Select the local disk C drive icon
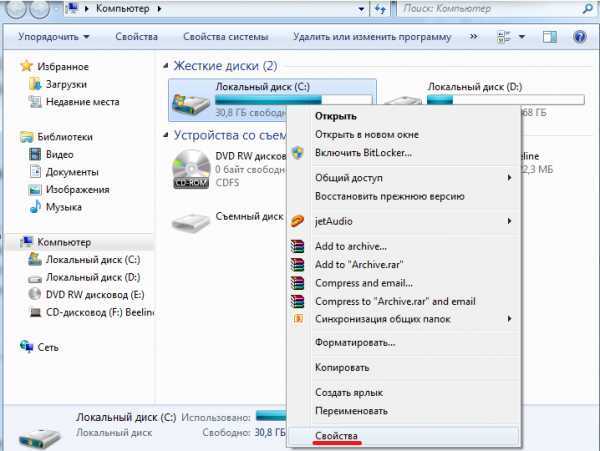The image size is (600, 451). coord(191,104)
